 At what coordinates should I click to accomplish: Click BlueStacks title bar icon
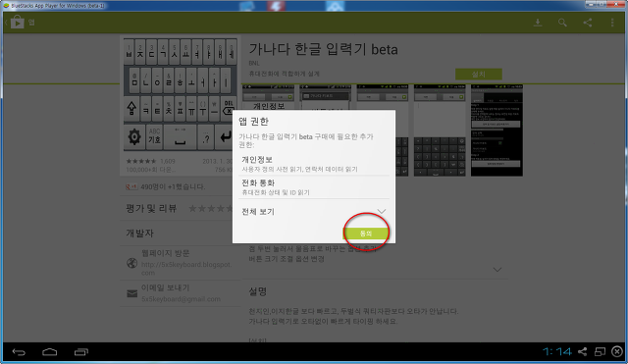point(6,5)
